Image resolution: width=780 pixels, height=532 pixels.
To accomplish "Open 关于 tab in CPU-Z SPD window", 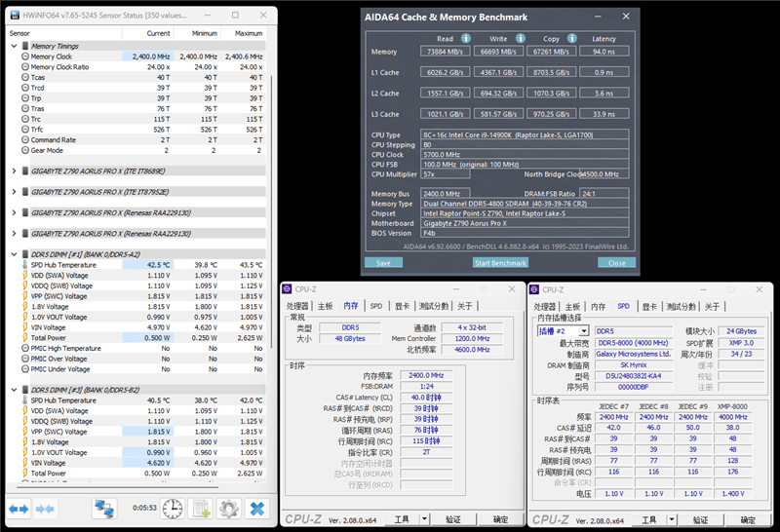I will (713, 307).
